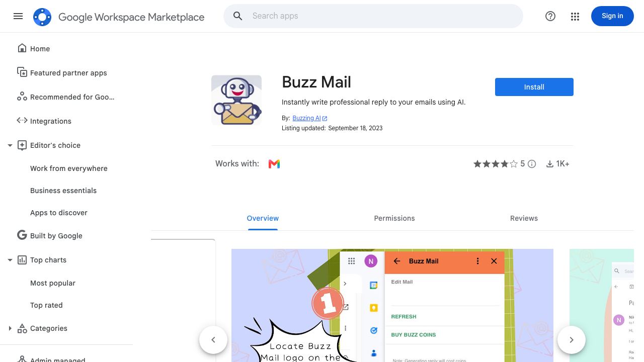Screen dimensions: 644x362
Task: Open the main Buzz Mail screenshot
Action: pos(392,305)
